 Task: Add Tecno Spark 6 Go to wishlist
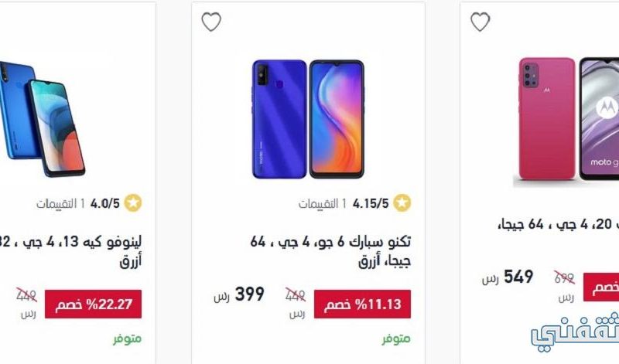tap(211, 22)
